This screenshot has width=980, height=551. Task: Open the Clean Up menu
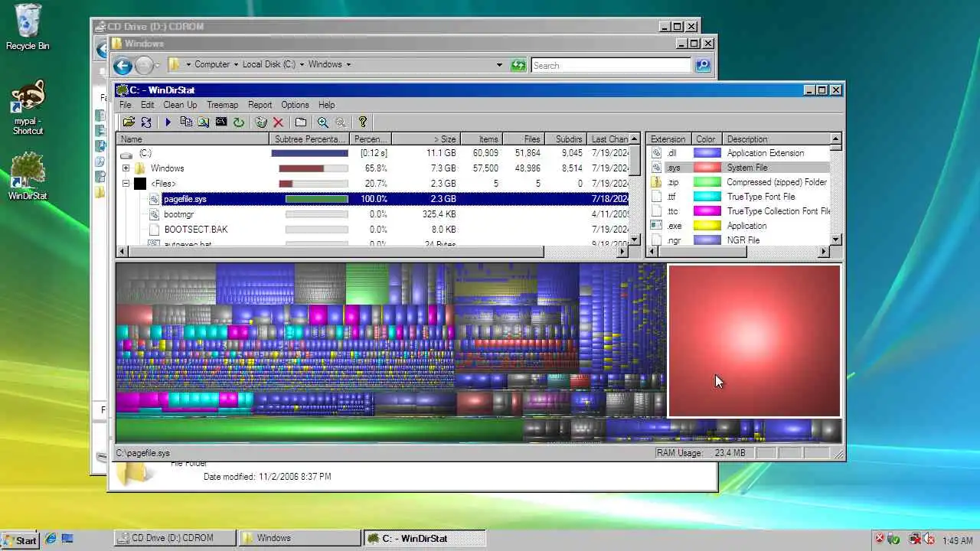click(180, 105)
